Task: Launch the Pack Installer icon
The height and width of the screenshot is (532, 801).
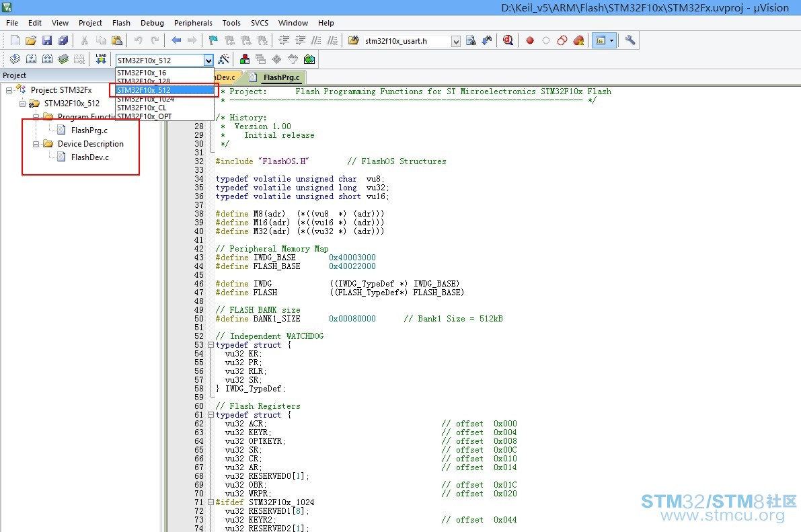Action: (309, 59)
